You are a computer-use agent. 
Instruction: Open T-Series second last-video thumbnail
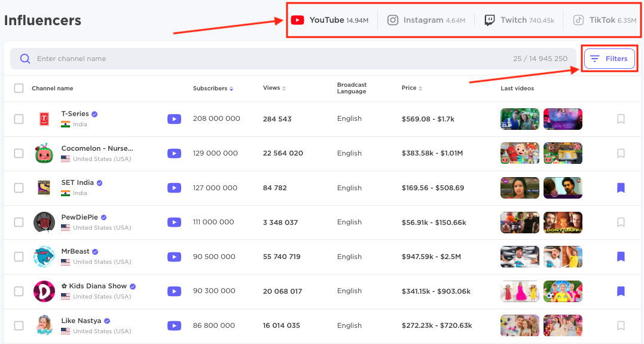click(x=563, y=119)
